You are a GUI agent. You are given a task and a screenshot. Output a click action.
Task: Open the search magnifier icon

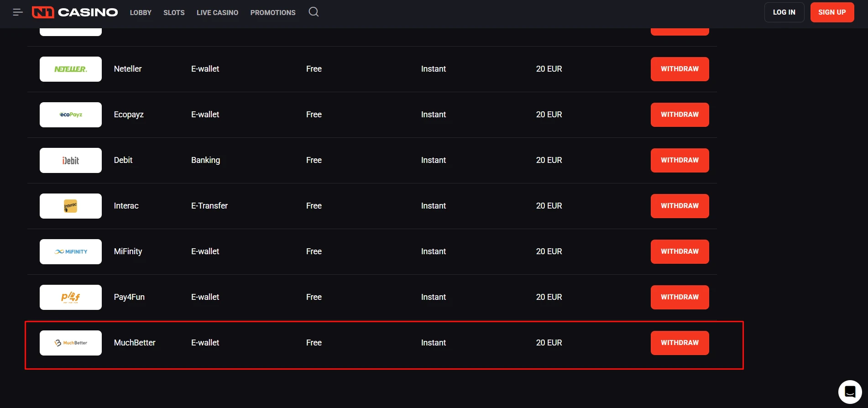(314, 12)
